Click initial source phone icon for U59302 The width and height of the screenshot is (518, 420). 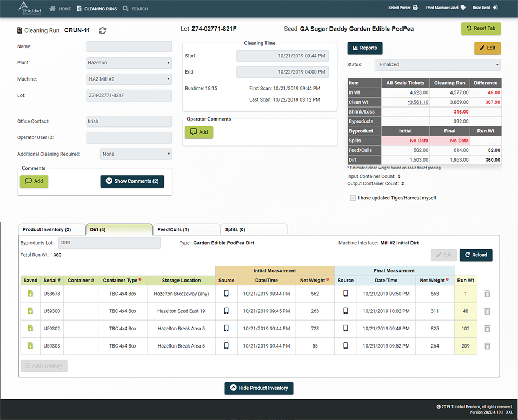point(226,329)
